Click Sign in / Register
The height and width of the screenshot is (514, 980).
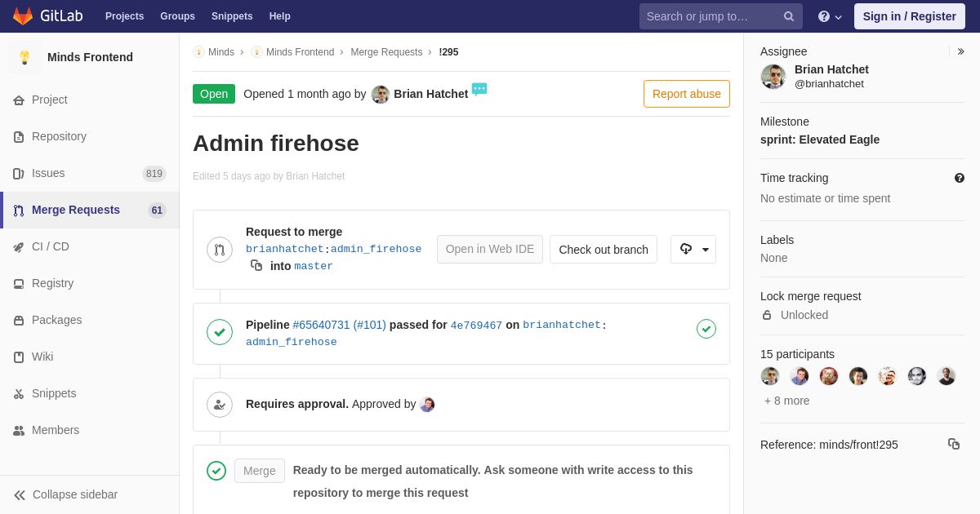[910, 16]
